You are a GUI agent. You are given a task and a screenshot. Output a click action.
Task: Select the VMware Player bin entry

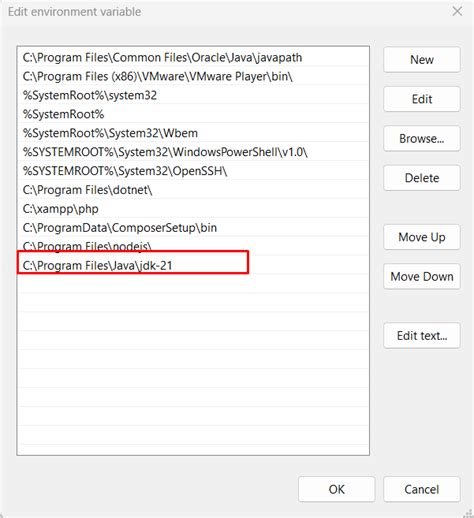pyautogui.click(x=193, y=76)
